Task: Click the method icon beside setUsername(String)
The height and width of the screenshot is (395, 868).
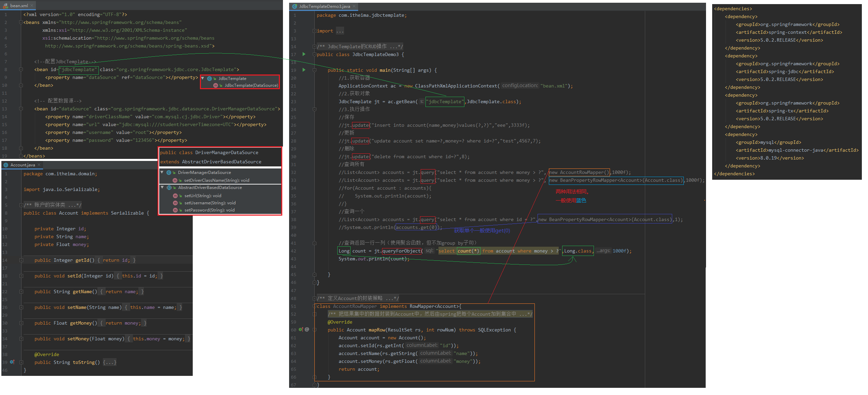Action: pyautogui.click(x=175, y=203)
